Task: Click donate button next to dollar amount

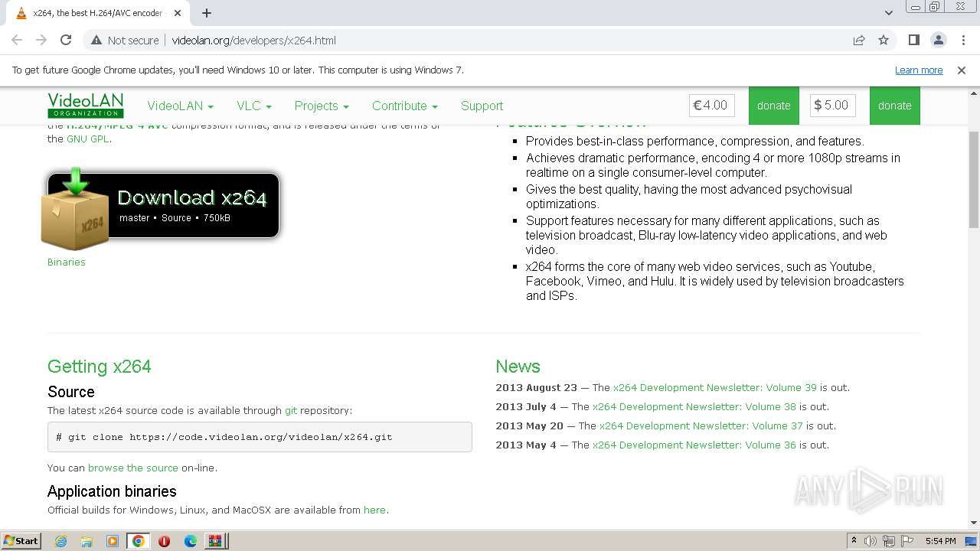Action: tap(894, 106)
